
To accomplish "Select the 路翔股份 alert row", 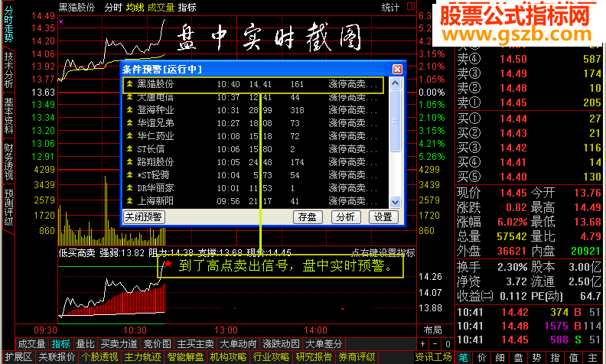I will (256, 162).
